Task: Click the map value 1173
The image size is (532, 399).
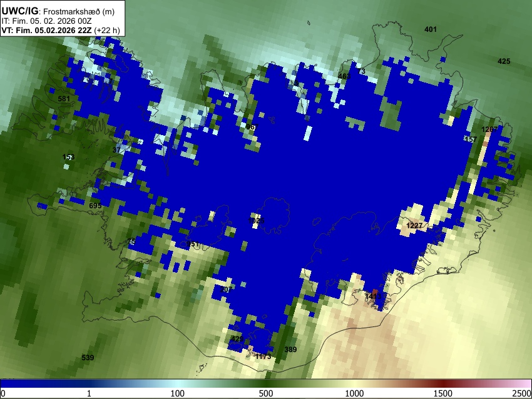Action: (x=263, y=356)
